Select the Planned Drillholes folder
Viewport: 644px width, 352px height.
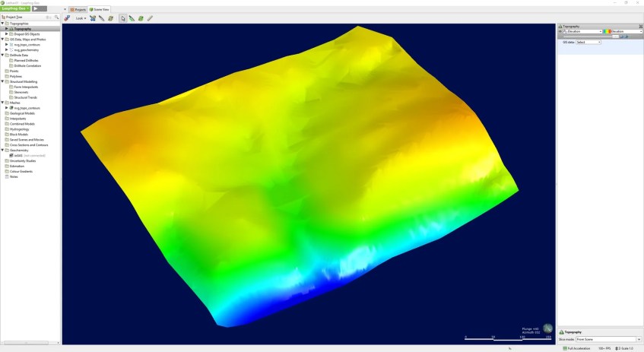26,60
